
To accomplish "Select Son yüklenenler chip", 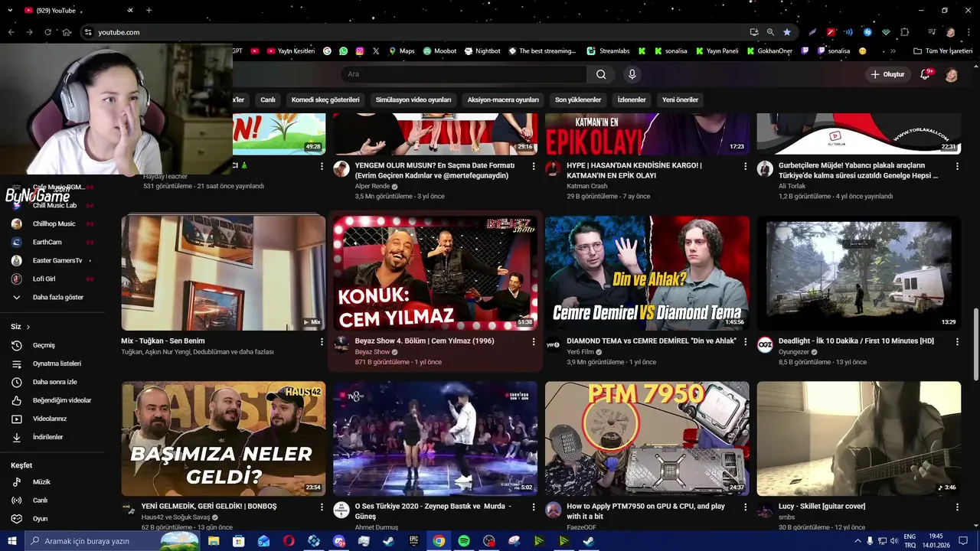I will 578,99.
